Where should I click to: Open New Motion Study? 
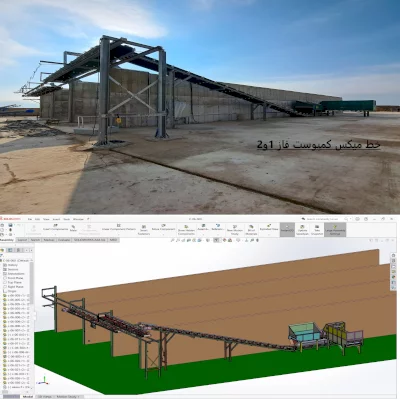pyautogui.click(x=235, y=230)
